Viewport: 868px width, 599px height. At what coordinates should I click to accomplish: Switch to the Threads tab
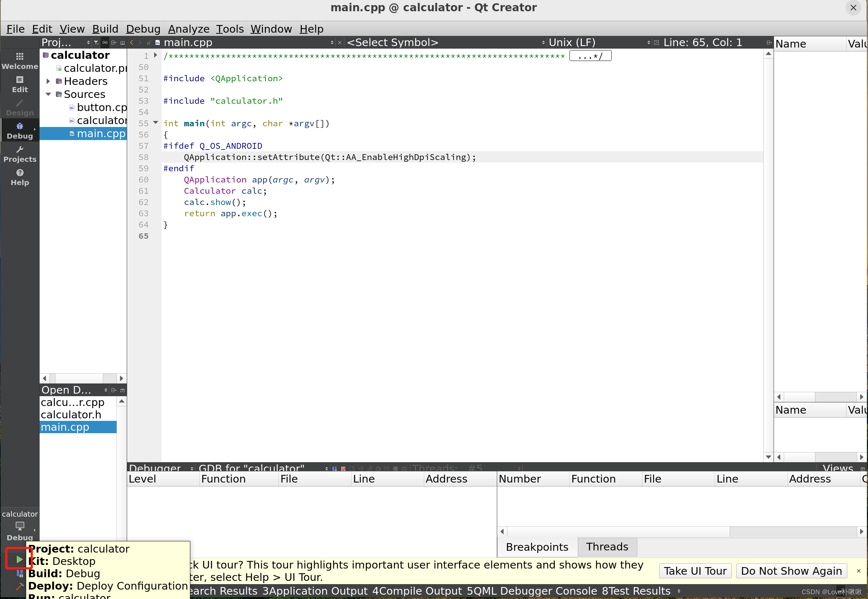pos(607,547)
